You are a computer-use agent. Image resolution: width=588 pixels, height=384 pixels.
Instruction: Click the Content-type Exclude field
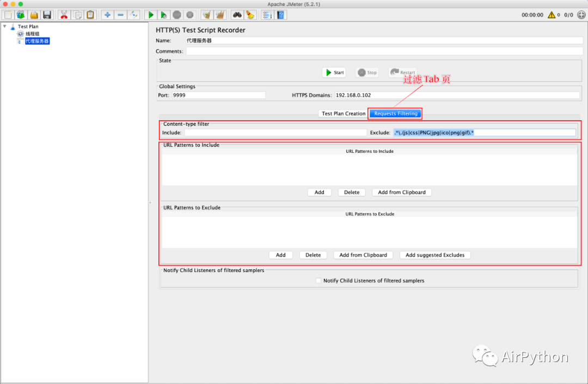[485, 133]
